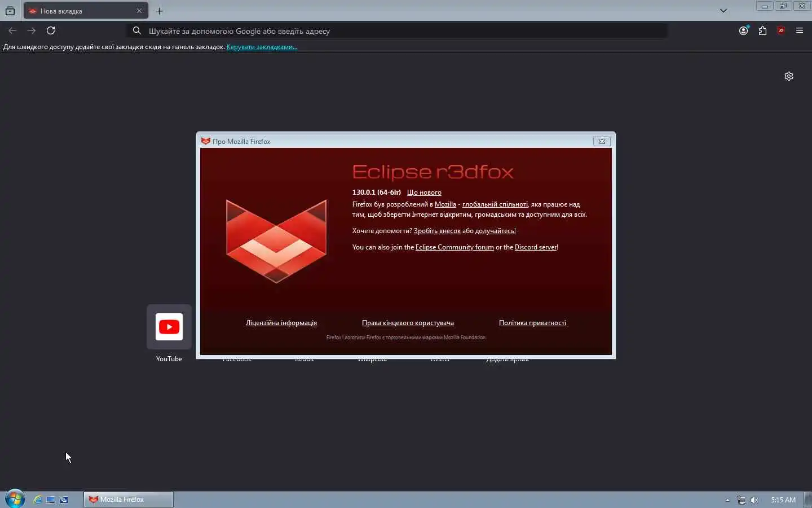Open the глобальній спільноті link

coord(495,204)
